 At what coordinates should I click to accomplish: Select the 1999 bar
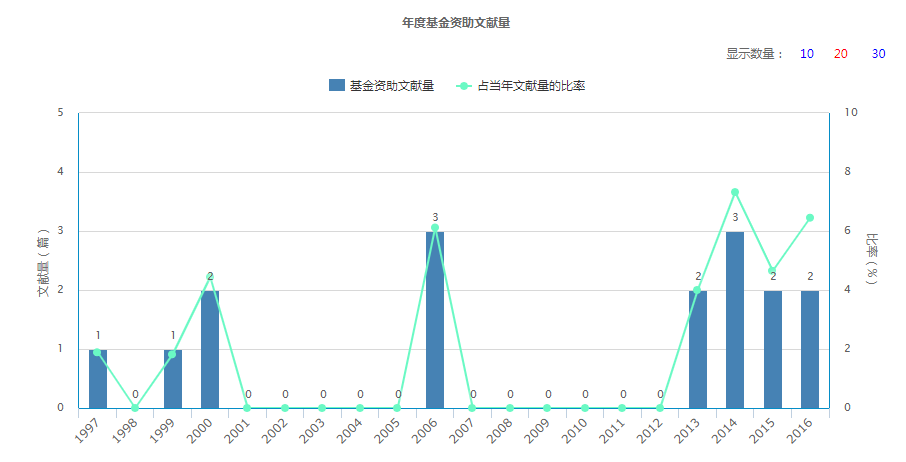pos(173,379)
